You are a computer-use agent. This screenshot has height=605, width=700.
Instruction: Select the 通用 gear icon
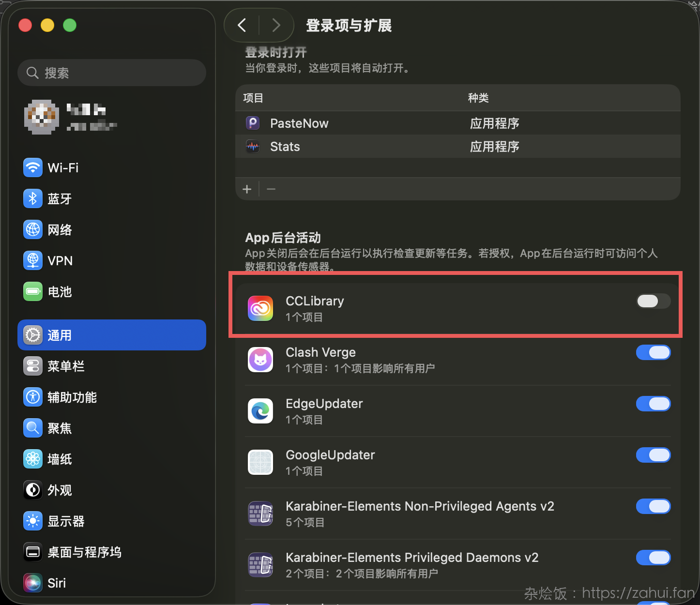33,335
